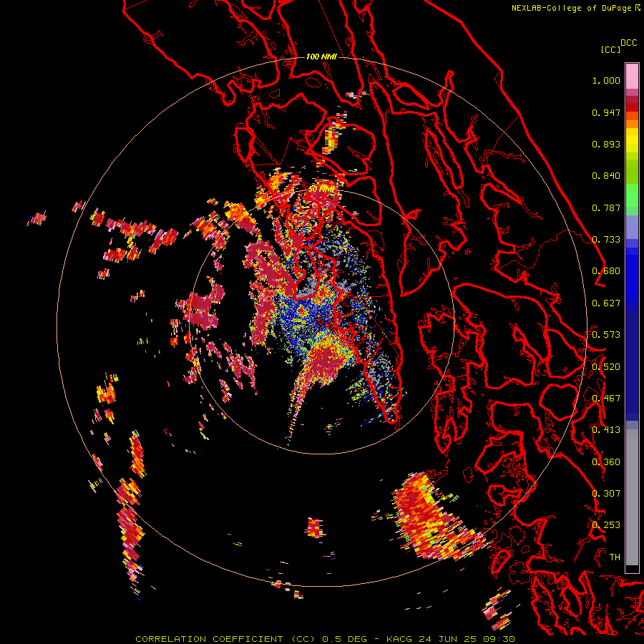Select the 1.000 value on the color scale
Image resolution: width=644 pixels, height=644 pixels.
(x=606, y=80)
